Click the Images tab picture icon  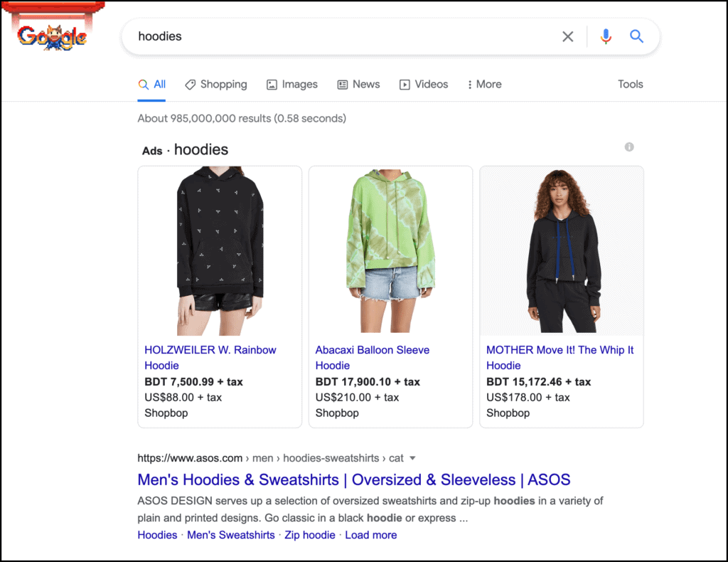tap(271, 84)
